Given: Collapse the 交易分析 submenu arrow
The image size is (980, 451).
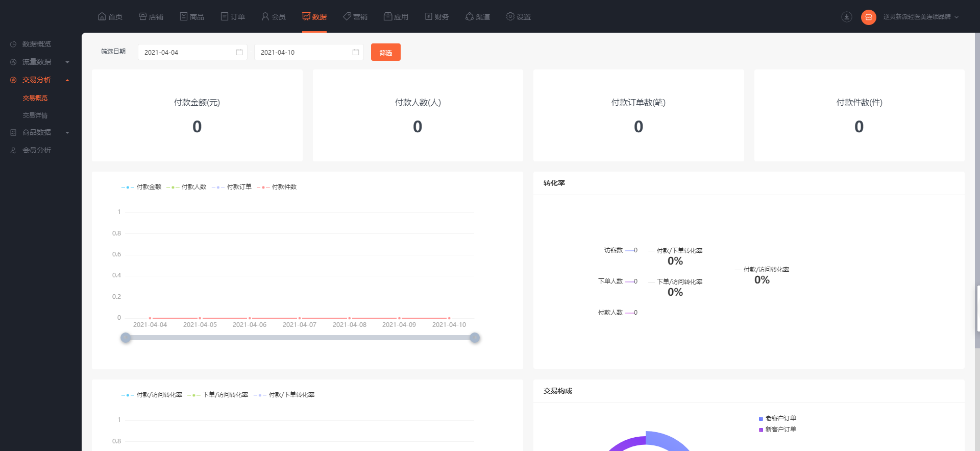Looking at the screenshot, I should 67,80.
